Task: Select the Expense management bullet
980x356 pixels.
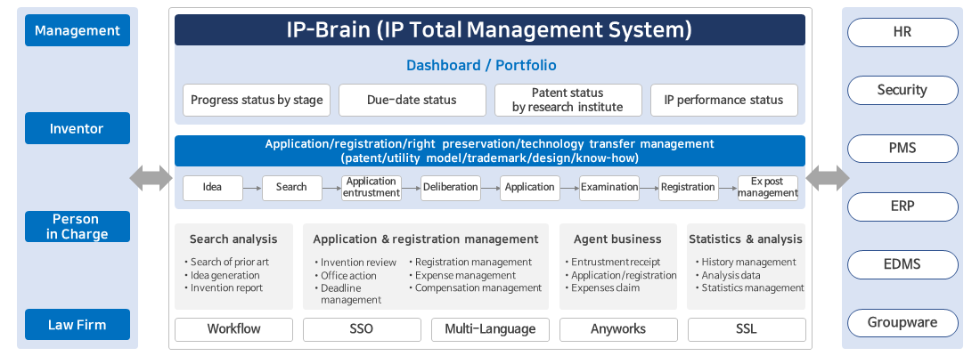Action: tap(462, 275)
